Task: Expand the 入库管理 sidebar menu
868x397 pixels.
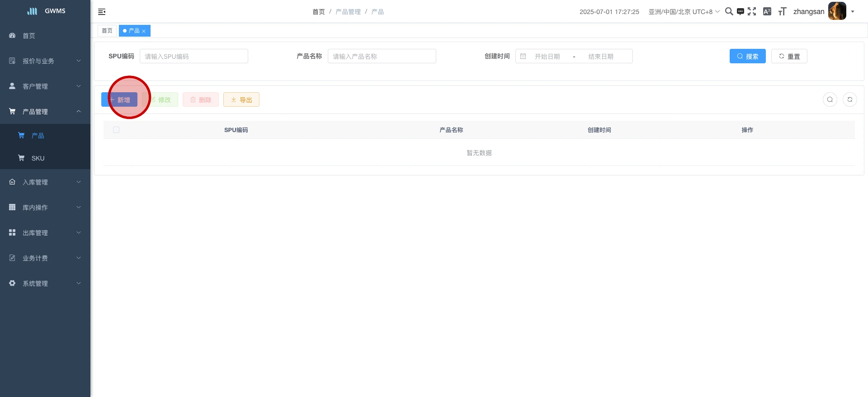Action: coord(45,182)
